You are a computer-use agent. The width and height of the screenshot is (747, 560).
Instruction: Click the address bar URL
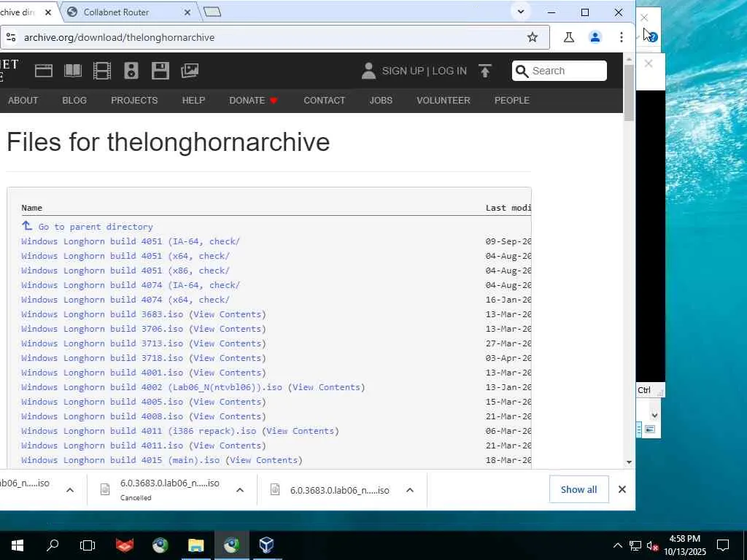[119, 37]
